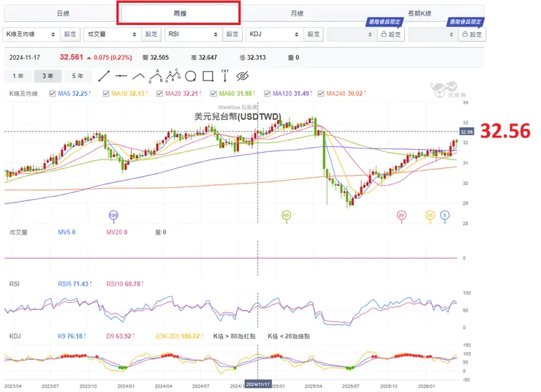Uncheck the MA120 moving average checkbox
Image resolution: width=541 pixels, height=392 pixels.
[x=267, y=94]
